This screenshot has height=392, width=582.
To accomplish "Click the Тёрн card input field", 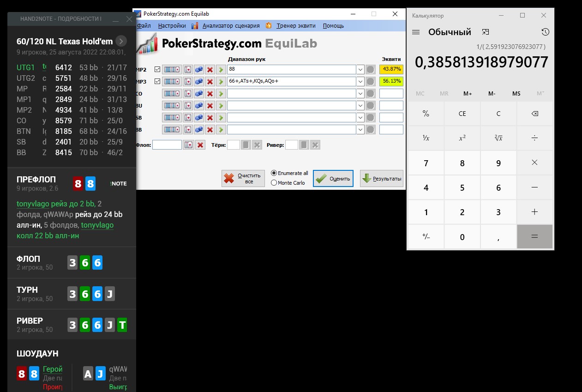I will (x=234, y=145).
